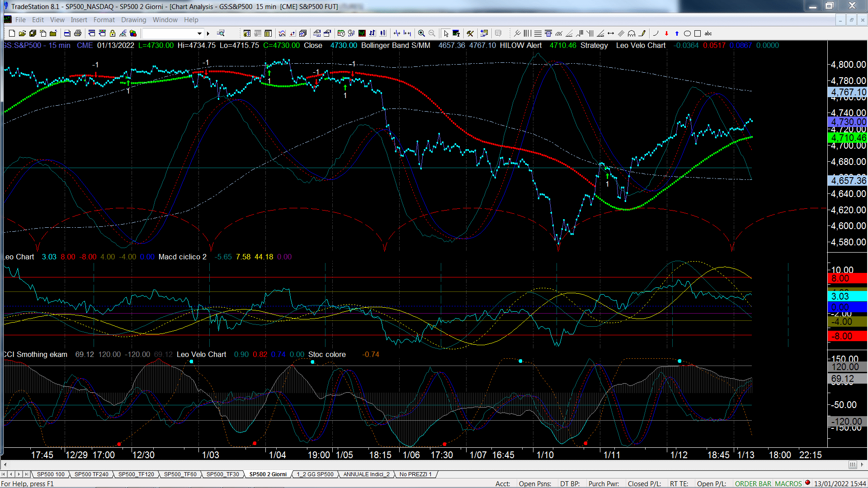Switch to the No PREZZI 1 tab
The image size is (868, 488).
415,474
